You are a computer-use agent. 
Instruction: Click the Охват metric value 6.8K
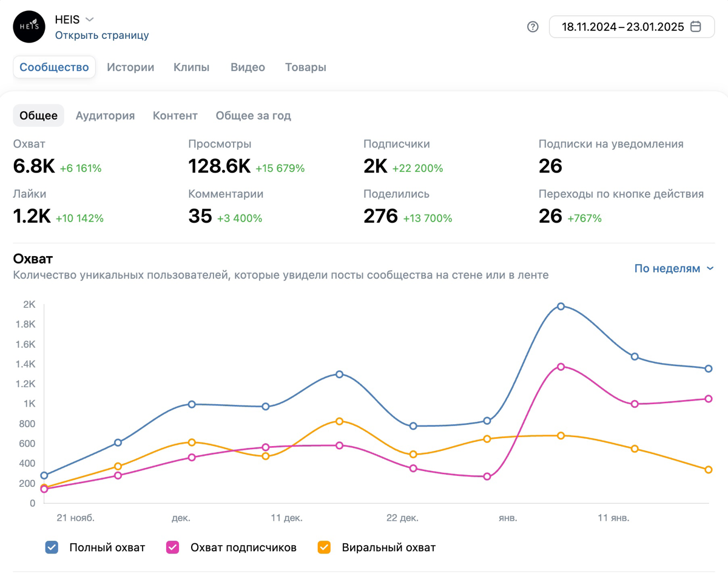pos(34,166)
